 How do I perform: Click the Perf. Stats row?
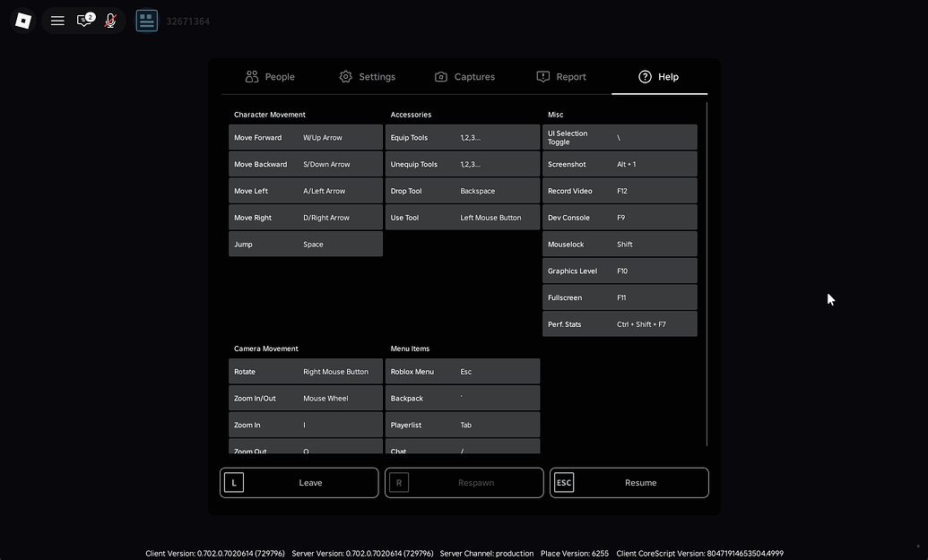click(620, 323)
